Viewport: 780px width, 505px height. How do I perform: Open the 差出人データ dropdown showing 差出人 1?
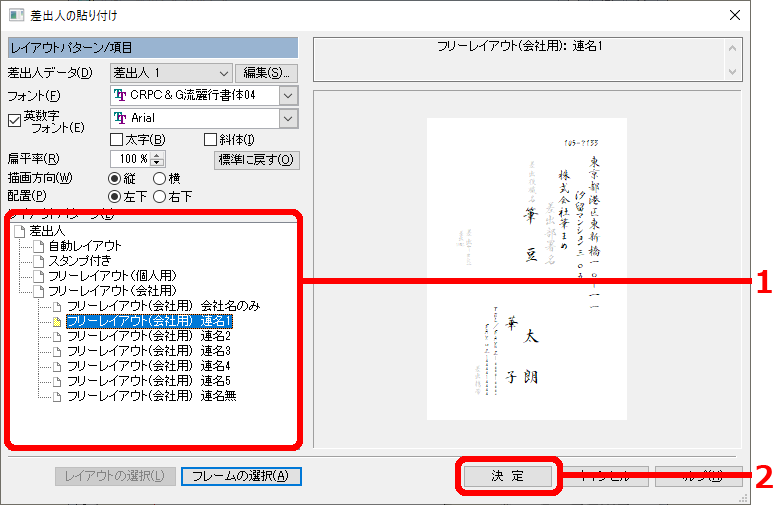click(171, 73)
